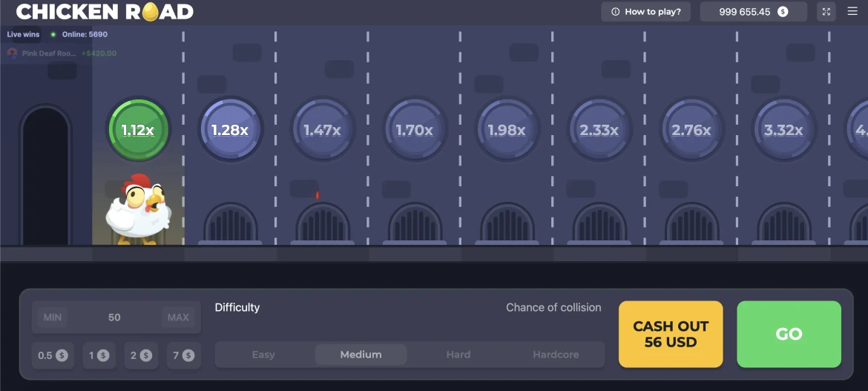Viewport: 868px width, 391px height.
Task: Select the 2.76x multiplier coin
Action: tap(691, 130)
